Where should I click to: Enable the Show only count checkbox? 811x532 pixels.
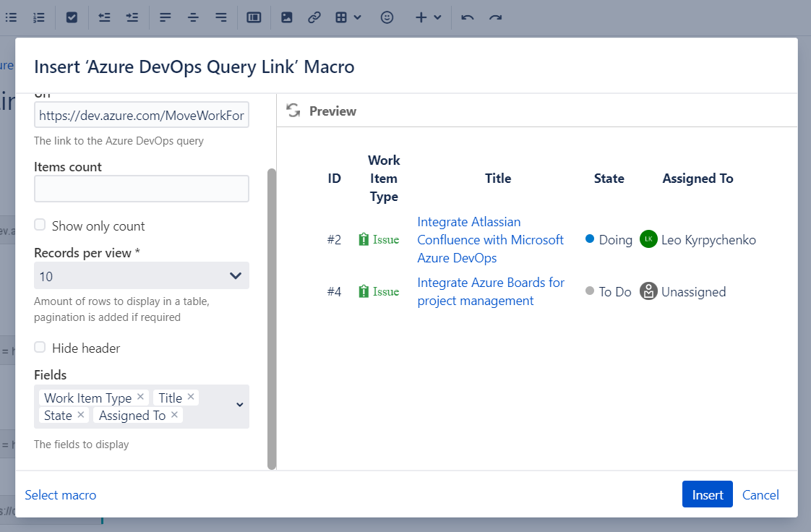(x=40, y=226)
